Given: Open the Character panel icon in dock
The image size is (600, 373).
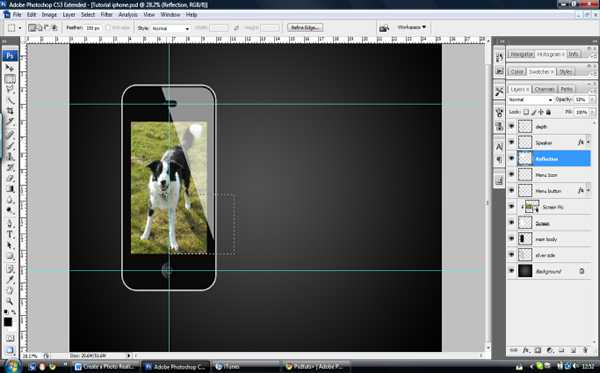Looking at the screenshot, I should click(x=499, y=147).
